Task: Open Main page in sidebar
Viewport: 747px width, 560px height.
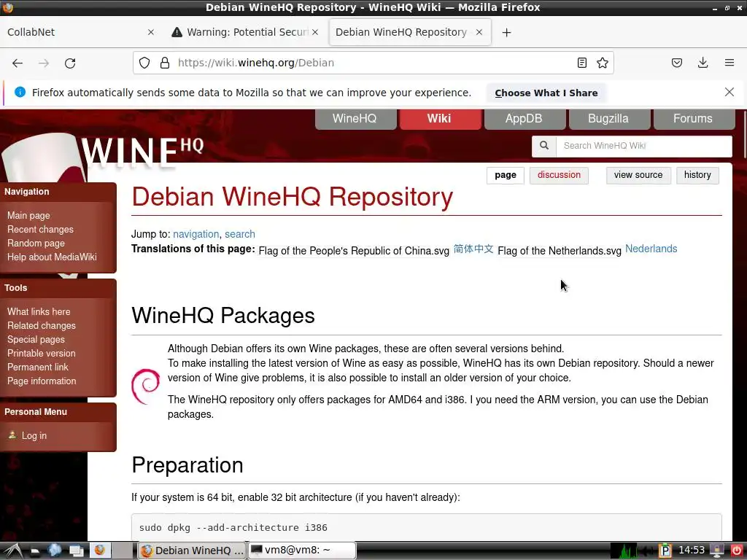Action: [x=28, y=215]
